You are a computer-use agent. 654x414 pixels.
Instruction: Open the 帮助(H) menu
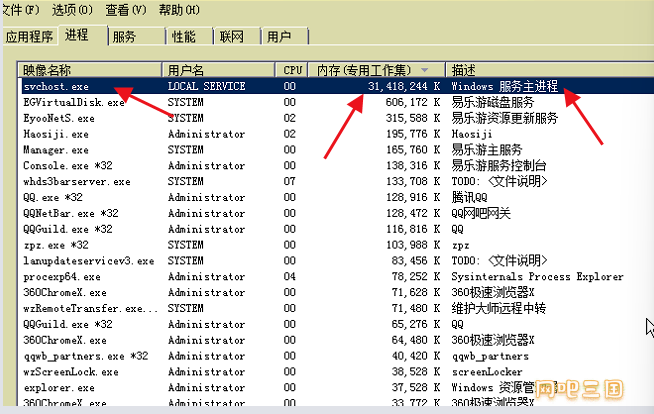(179, 10)
